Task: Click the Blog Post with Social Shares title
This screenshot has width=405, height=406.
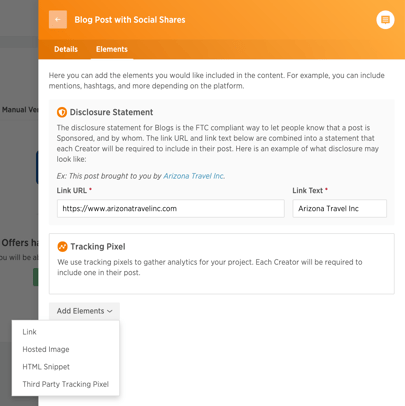Action: pos(130,20)
